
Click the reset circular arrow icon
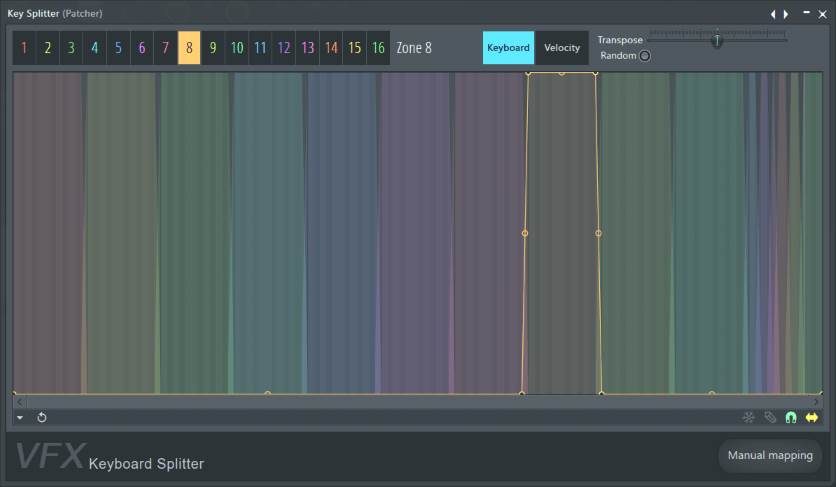click(x=42, y=417)
